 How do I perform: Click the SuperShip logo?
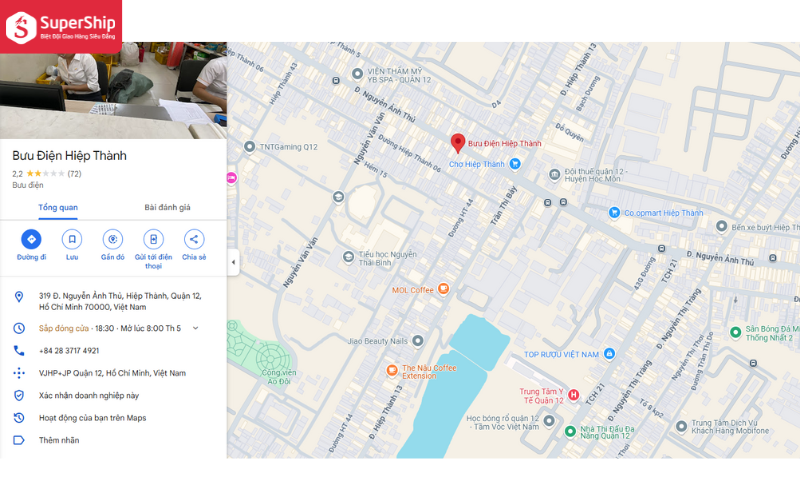[61, 27]
